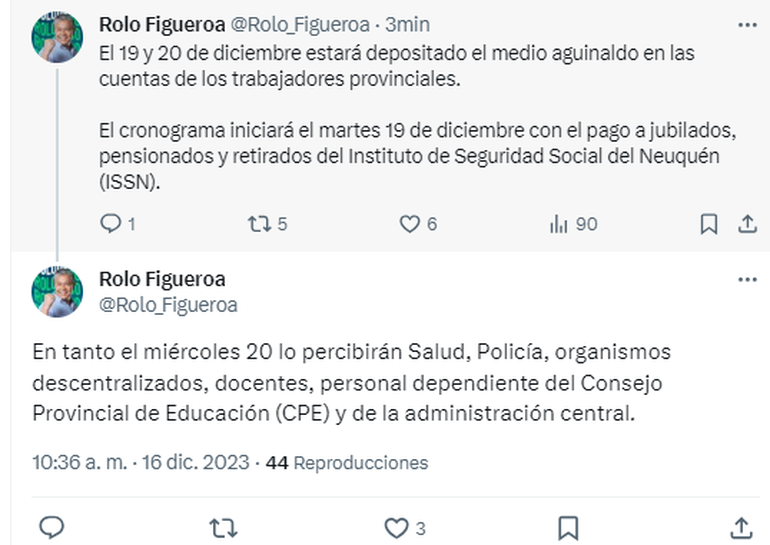Reply to the first tweet about aguinaldo

tap(110, 224)
